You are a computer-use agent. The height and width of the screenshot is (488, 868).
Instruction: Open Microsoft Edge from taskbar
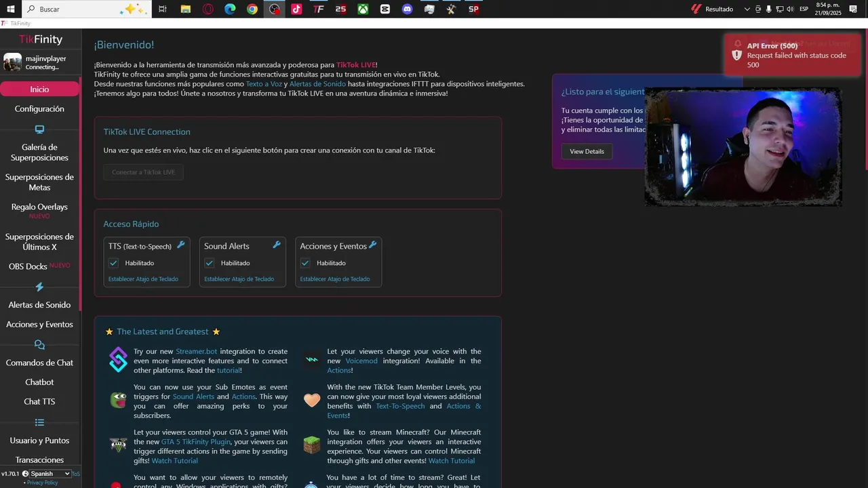pyautogui.click(x=230, y=9)
